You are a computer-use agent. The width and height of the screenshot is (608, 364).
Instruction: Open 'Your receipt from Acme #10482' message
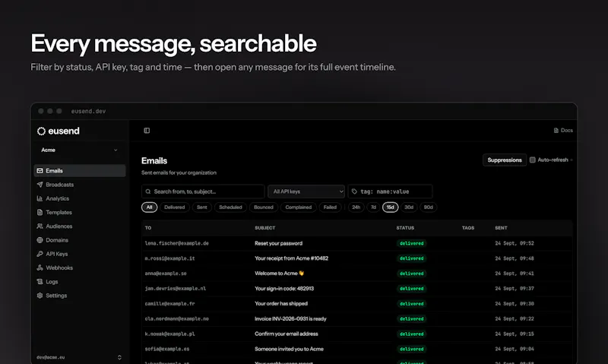(x=291, y=258)
